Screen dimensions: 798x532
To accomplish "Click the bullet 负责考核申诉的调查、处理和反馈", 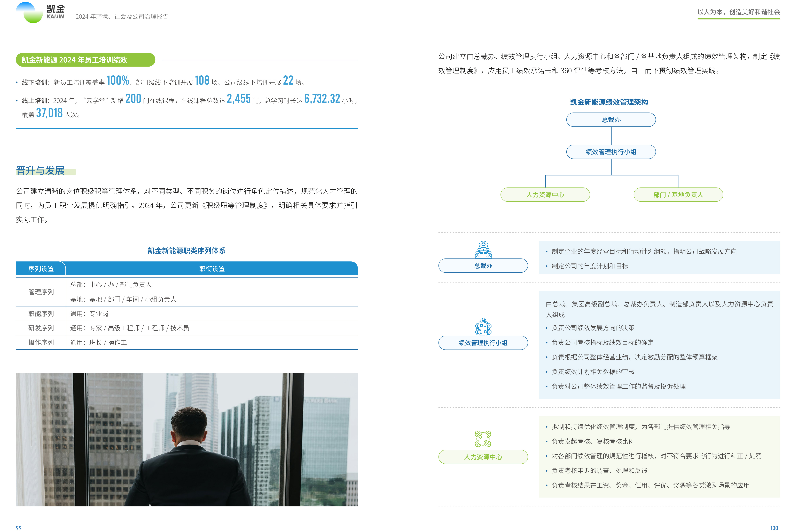I will pos(599,470).
